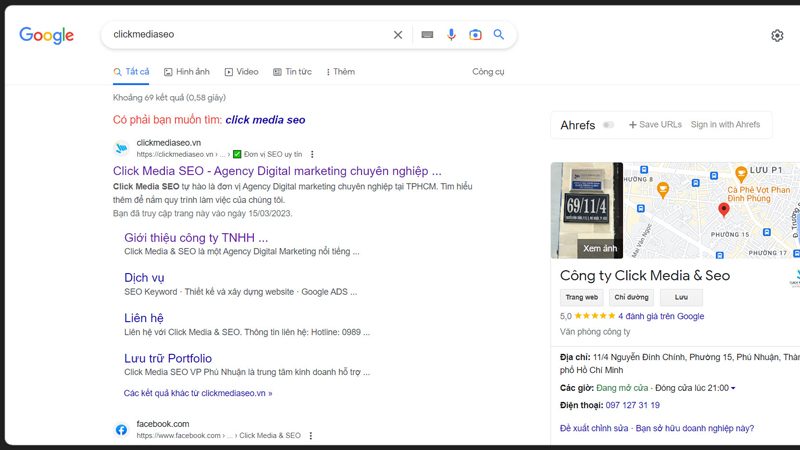Click the clickmediaseo.vn site favicon
The width and height of the screenshot is (800, 450).
click(121, 148)
